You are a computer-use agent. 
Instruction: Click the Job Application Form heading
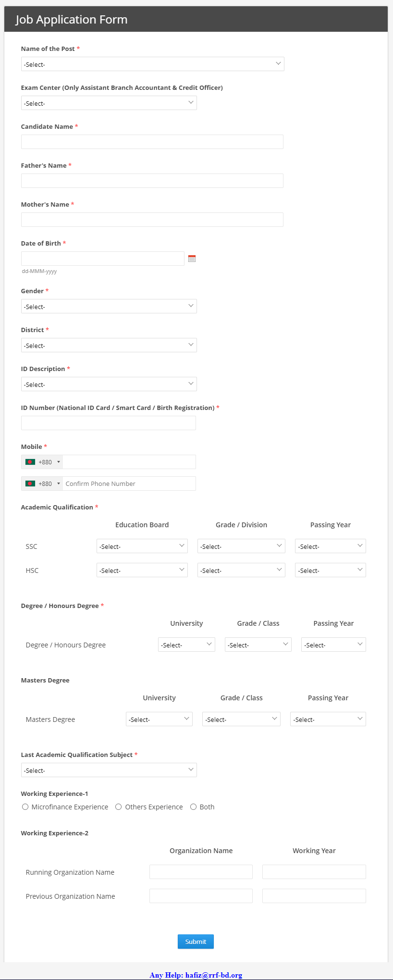tap(72, 20)
